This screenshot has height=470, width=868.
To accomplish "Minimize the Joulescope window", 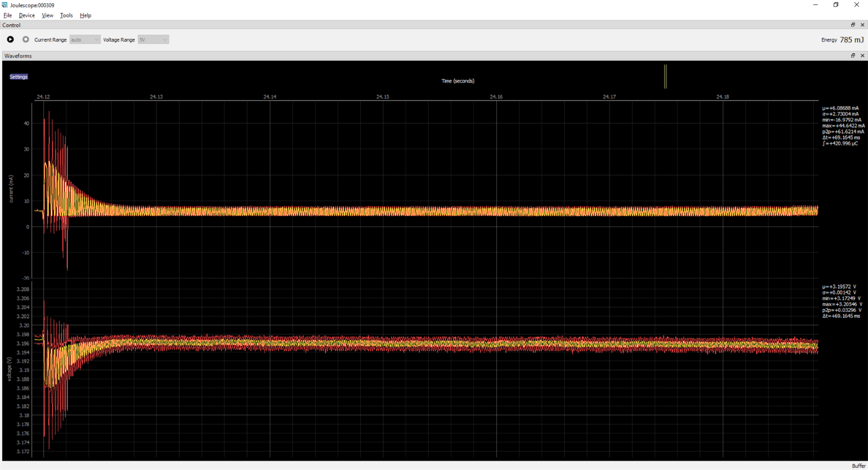I will [815, 5].
